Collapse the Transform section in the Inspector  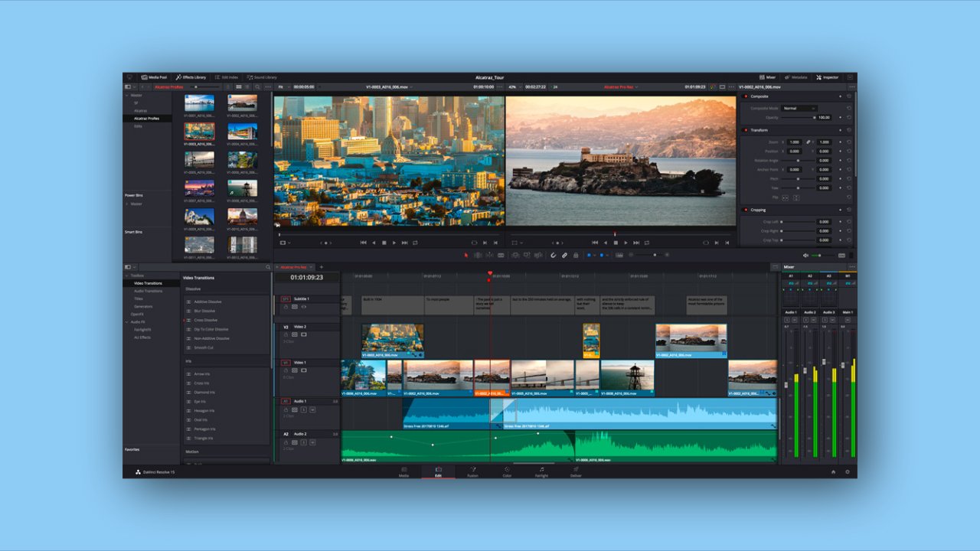(761, 130)
